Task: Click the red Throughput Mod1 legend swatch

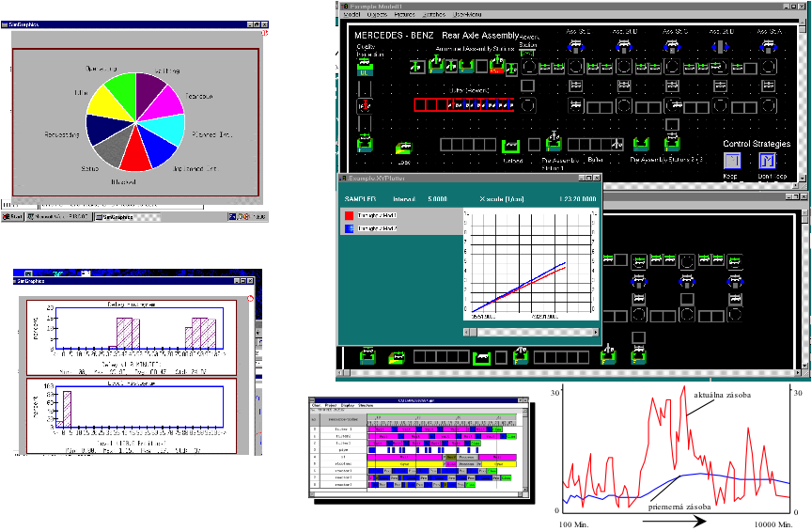Action: pos(349,215)
